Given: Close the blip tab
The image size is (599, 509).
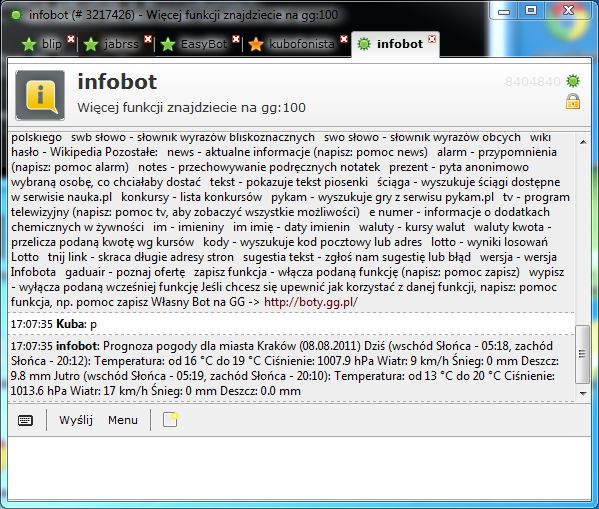Looking at the screenshot, I should click(x=71, y=39).
